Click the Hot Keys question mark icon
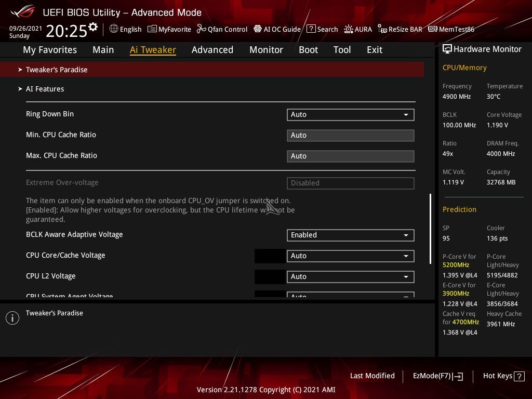Screen dimensions: 532x399 pyautogui.click(x=519, y=376)
